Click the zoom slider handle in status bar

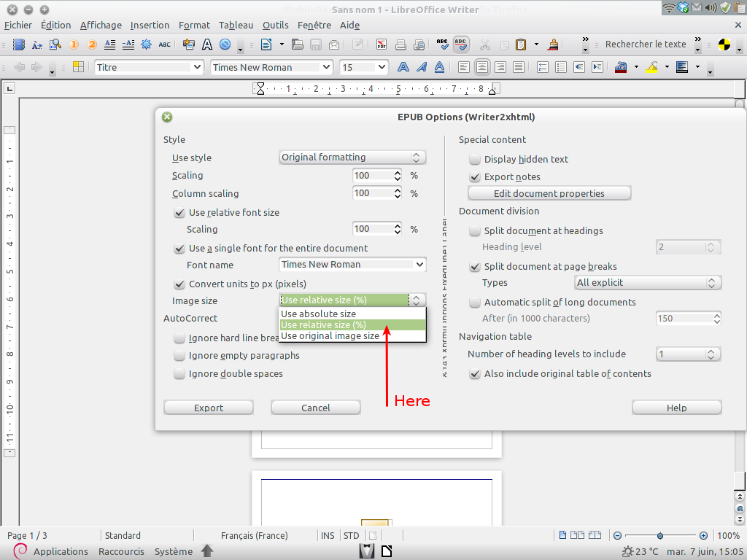click(659, 536)
